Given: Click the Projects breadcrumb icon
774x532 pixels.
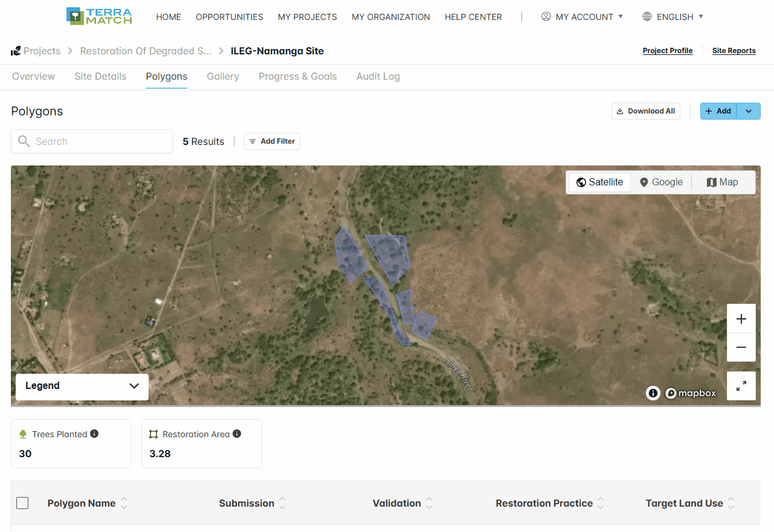Looking at the screenshot, I should coord(16,51).
